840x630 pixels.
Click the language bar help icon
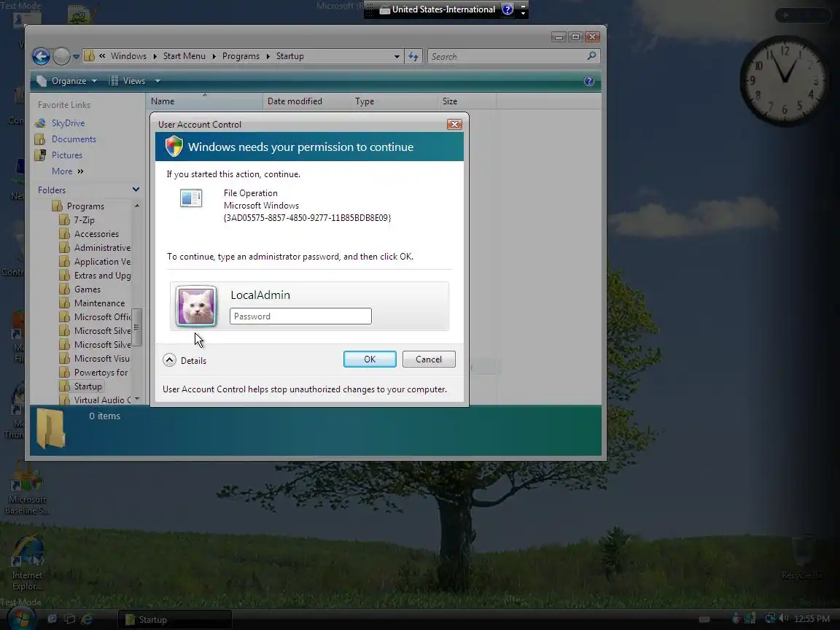pos(507,9)
